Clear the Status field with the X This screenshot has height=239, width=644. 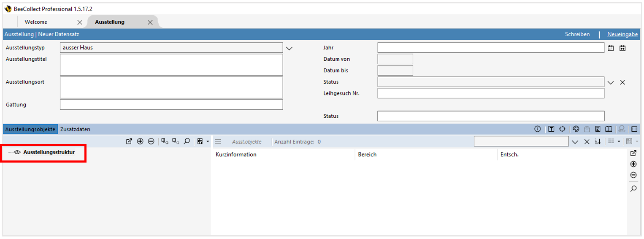[622, 82]
